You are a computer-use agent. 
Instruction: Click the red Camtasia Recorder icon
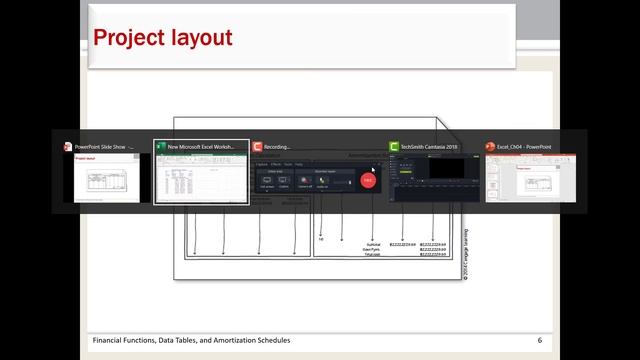click(x=257, y=147)
